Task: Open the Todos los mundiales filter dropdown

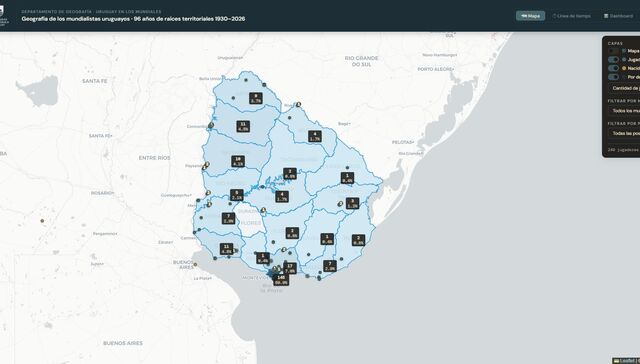Action: pos(624,111)
